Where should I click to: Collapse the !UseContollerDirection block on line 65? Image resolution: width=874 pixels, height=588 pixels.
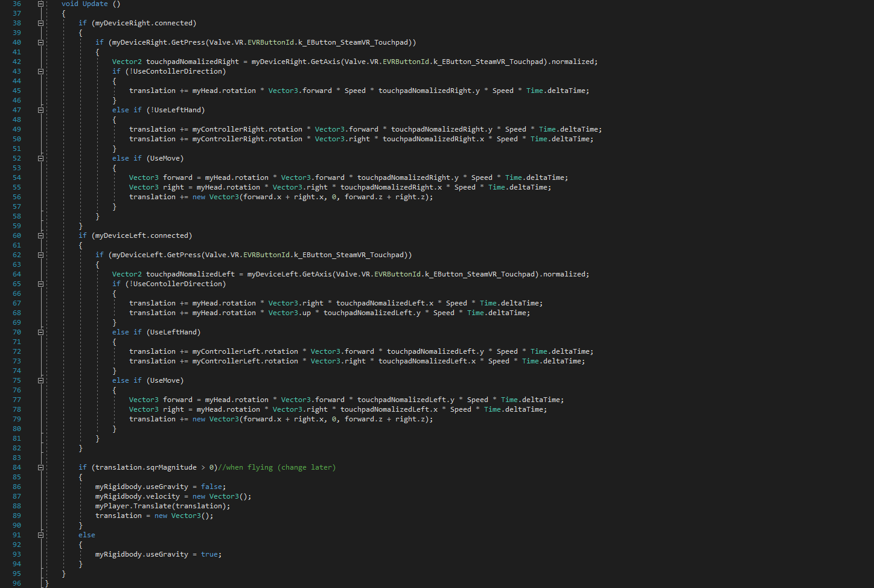[x=40, y=284]
